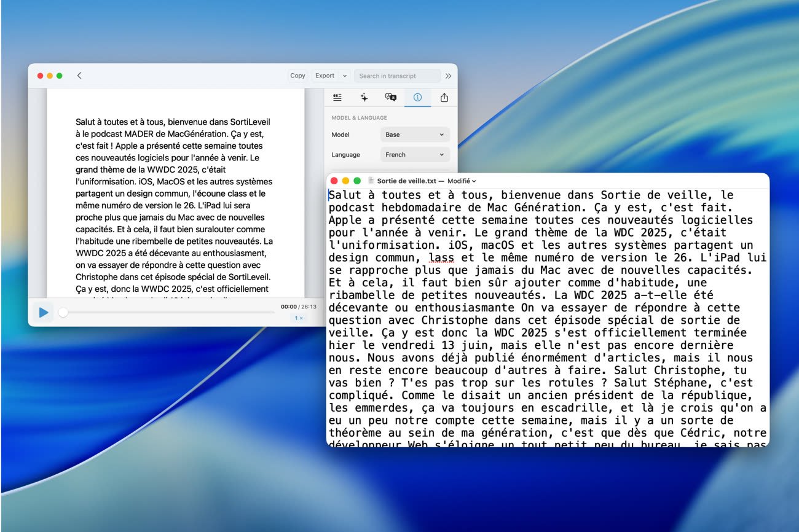Select the info tab icon
The image size is (799, 532).
pos(417,97)
